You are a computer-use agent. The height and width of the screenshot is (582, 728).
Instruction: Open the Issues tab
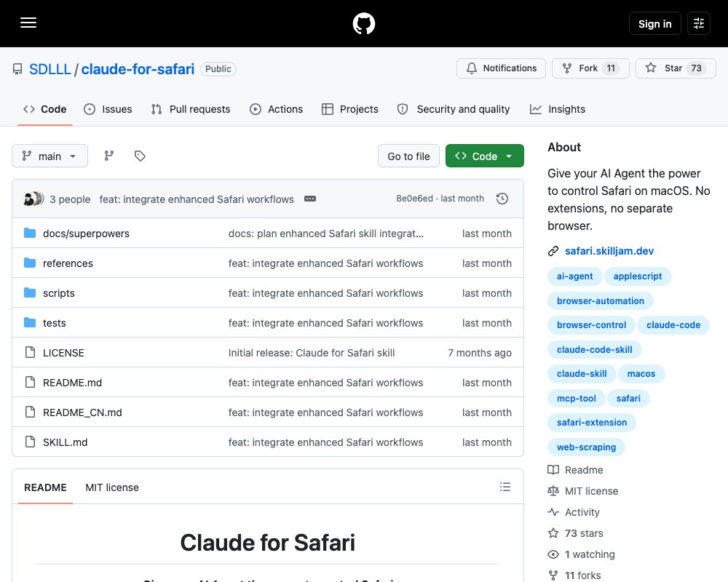click(x=108, y=109)
